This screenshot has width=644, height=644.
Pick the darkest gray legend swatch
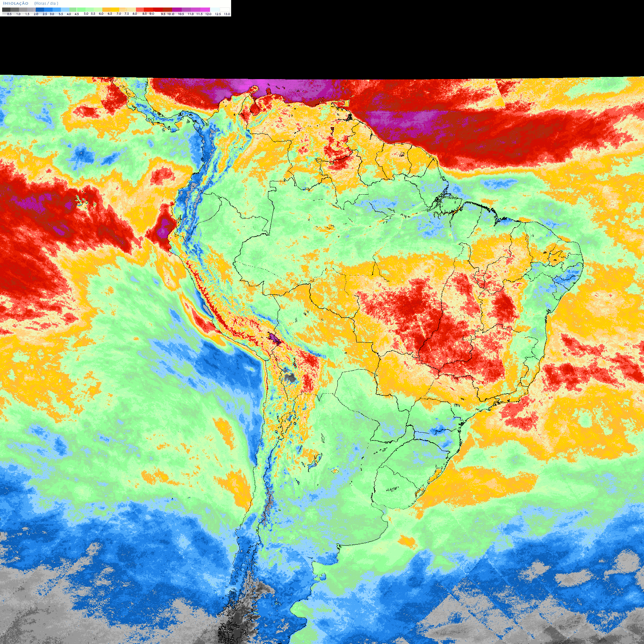point(6,10)
